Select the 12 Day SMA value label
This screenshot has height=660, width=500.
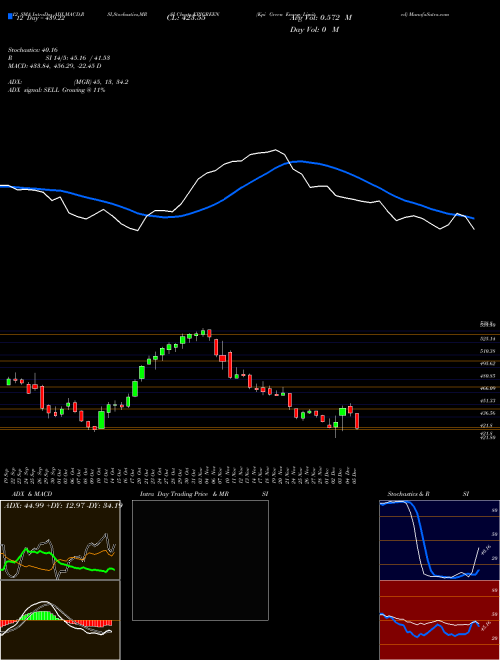click(40, 18)
